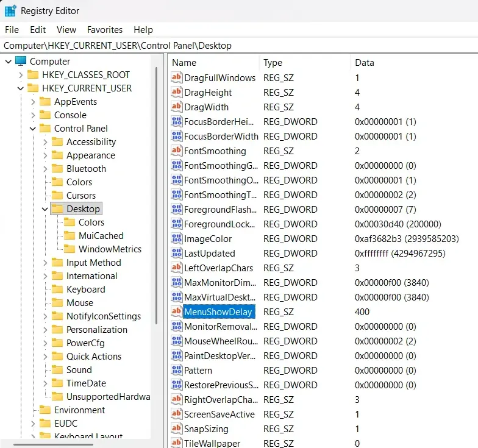Screen dimensions: 478x448
Task: Click the FontSmoothing string value icon
Action: point(177,151)
